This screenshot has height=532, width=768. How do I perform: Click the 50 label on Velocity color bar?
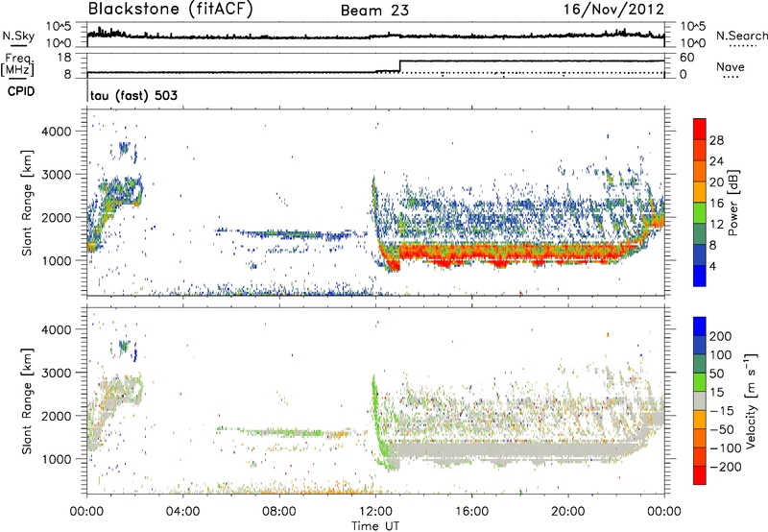[717, 374]
